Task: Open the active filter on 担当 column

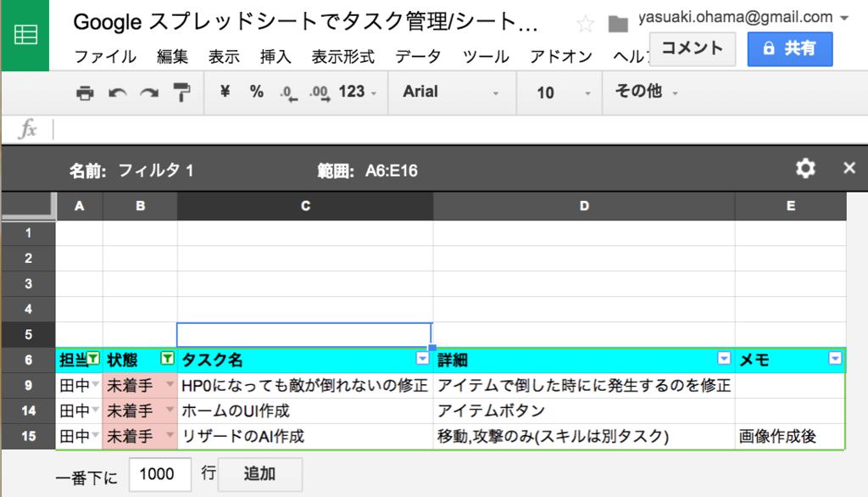Action: pyautogui.click(x=93, y=359)
